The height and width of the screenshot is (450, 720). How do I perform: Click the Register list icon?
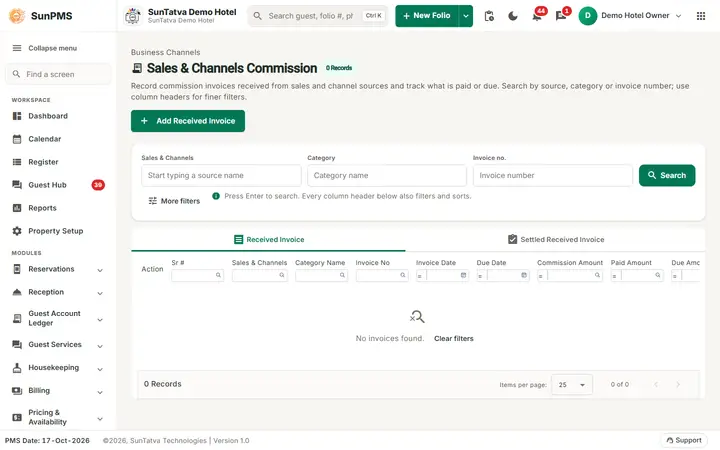pyautogui.click(x=17, y=162)
